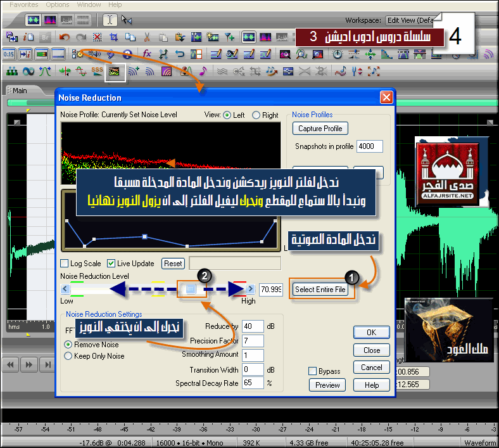The height and width of the screenshot is (448, 499).
Task: Select the Remove Noise radio option
Action: click(68, 345)
